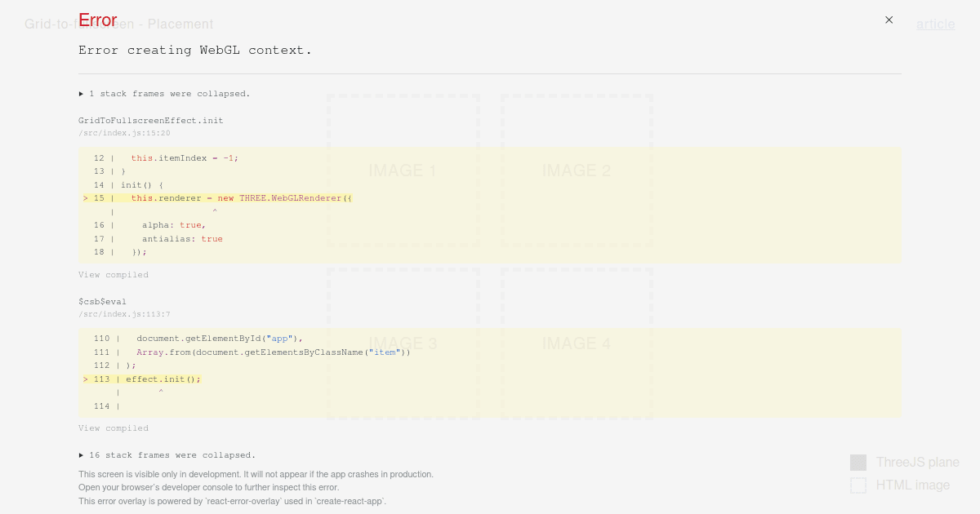Select the IMAGE 1 thumbnail
The image size is (980, 514).
pyautogui.click(x=402, y=171)
